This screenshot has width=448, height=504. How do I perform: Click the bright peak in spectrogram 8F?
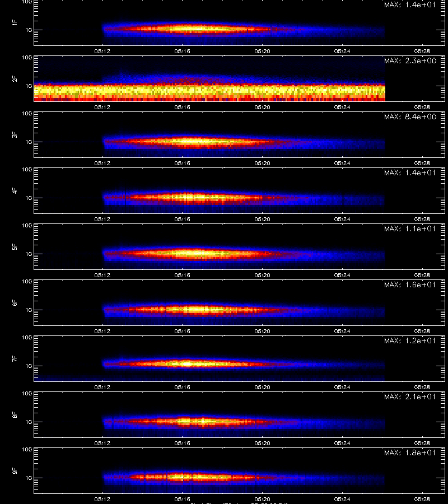[x=193, y=421]
